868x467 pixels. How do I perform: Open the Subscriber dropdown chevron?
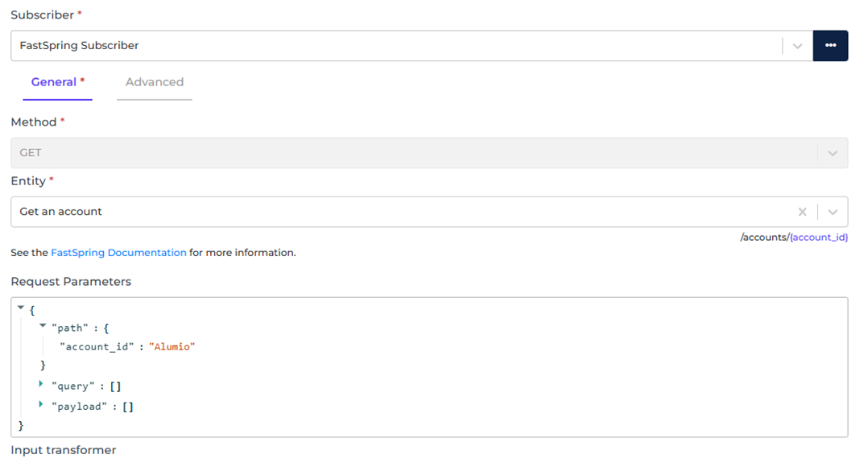(797, 46)
